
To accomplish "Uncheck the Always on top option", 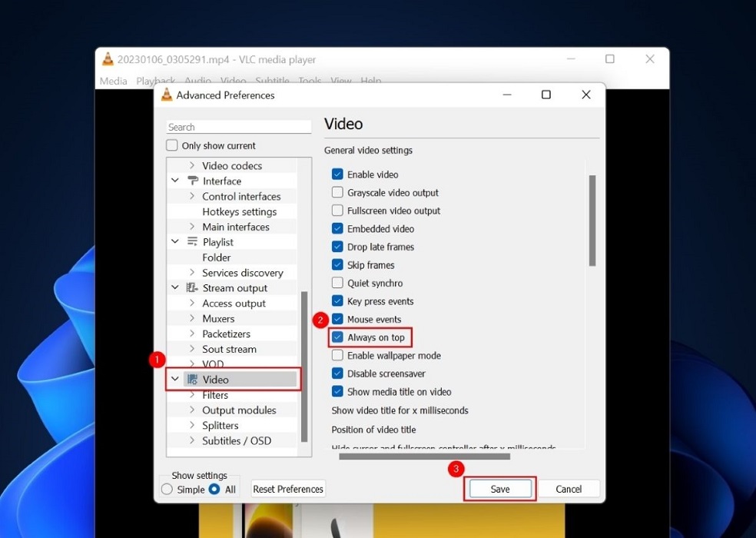I will point(337,337).
